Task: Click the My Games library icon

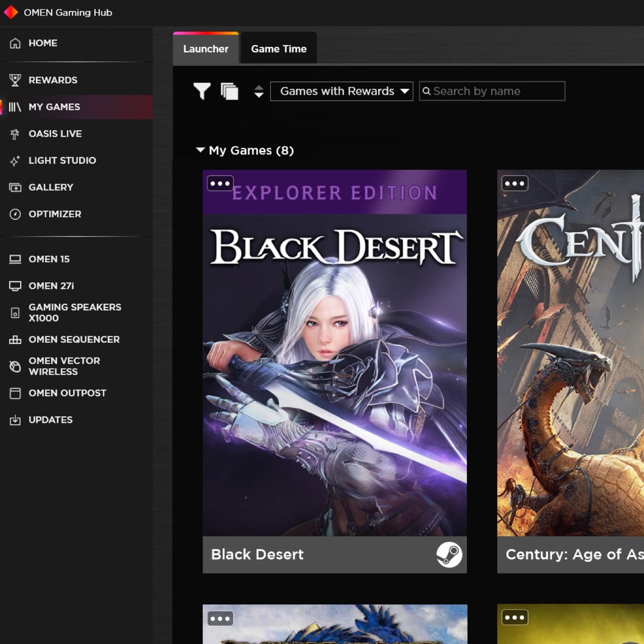Action: coord(15,107)
